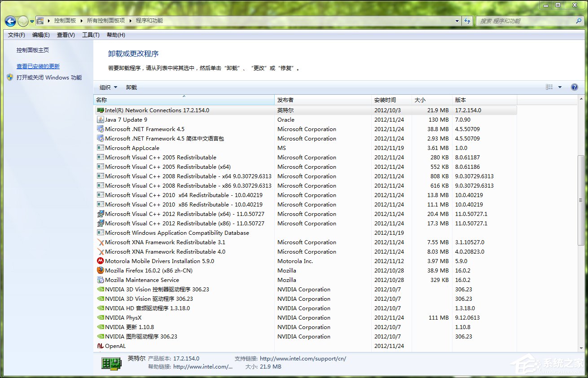Expand the breadcrumb arrow after 所有控制面板项

131,21
